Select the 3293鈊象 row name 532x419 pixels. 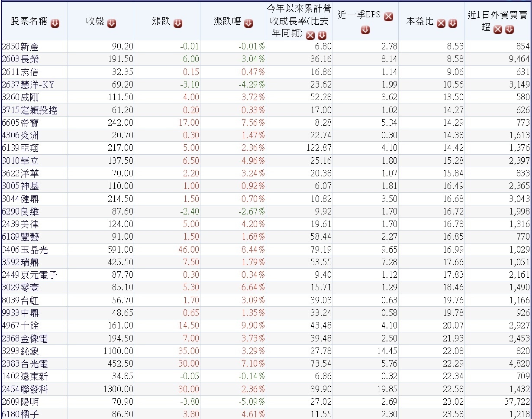click(x=20, y=351)
